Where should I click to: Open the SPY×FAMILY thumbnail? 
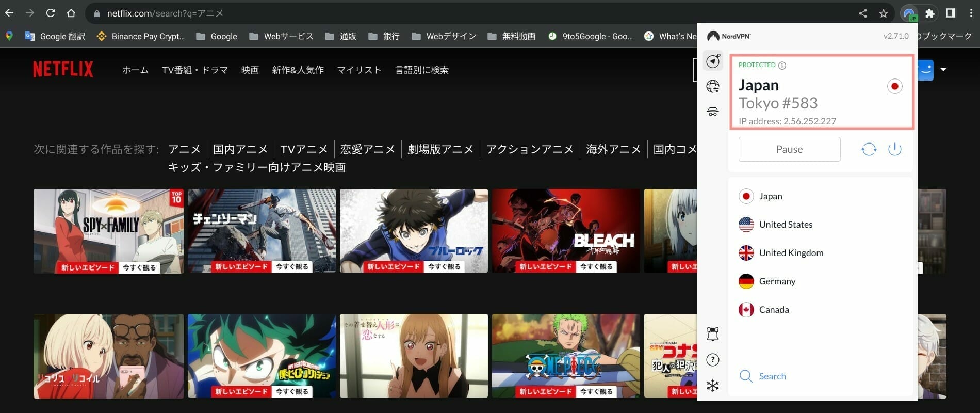pyautogui.click(x=108, y=231)
